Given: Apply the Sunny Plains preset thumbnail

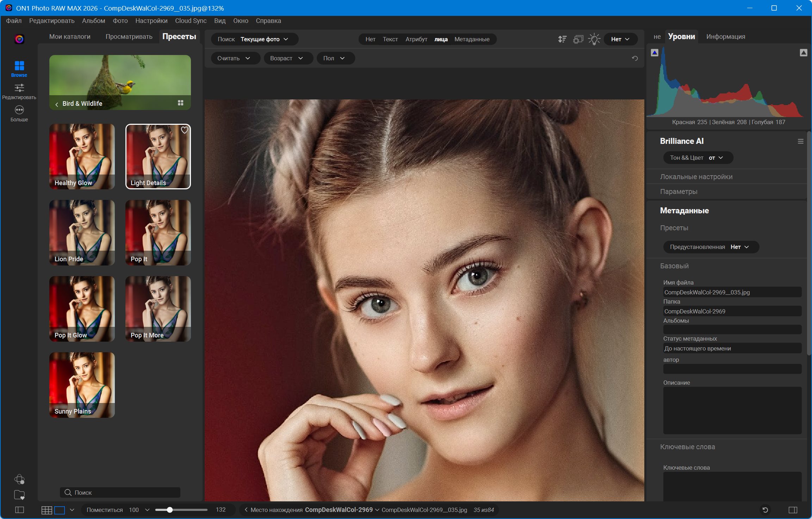Looking at the screenshot, I should [82, 385].
